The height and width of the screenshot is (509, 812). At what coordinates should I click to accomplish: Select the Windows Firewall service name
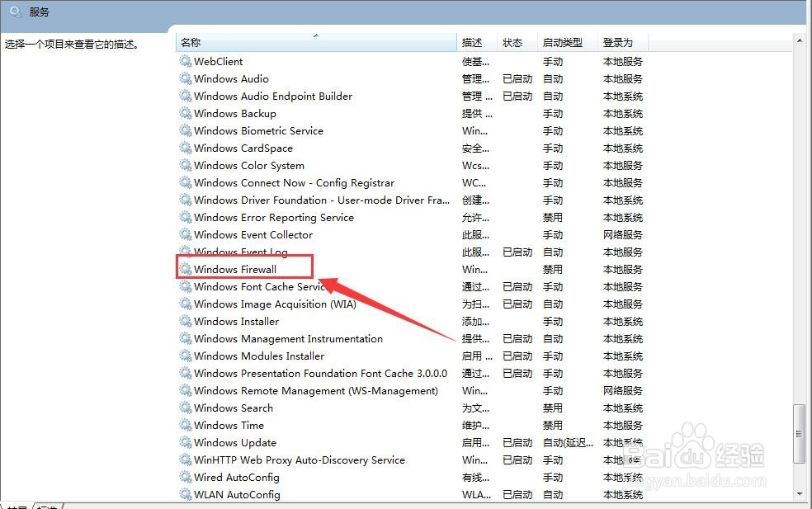coord(235,269)
